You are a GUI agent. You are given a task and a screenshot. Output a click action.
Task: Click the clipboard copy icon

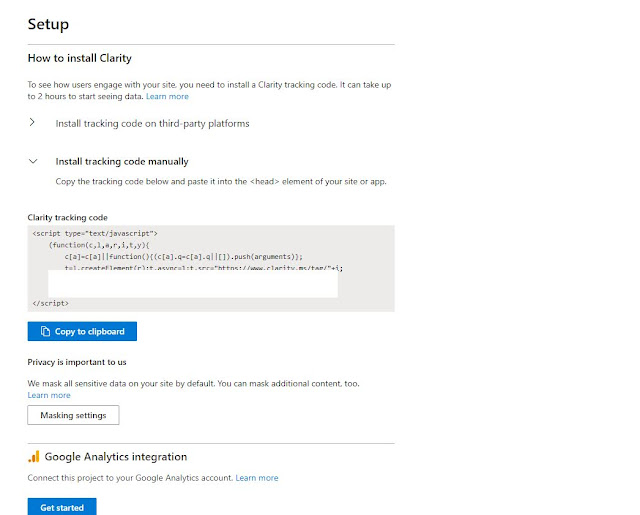[x=45, y=331]
